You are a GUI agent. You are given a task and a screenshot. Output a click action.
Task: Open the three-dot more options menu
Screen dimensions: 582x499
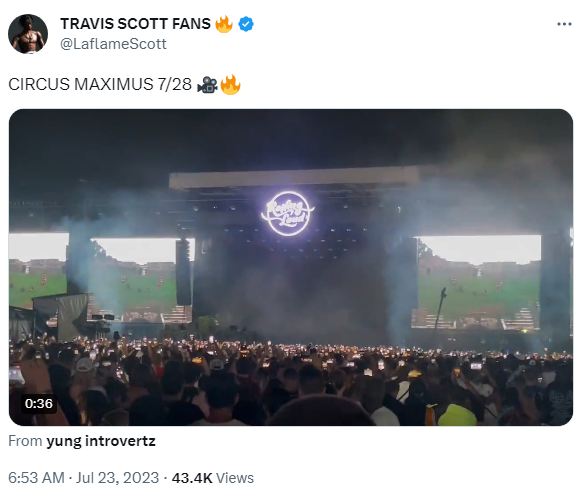tap(564, 25)
